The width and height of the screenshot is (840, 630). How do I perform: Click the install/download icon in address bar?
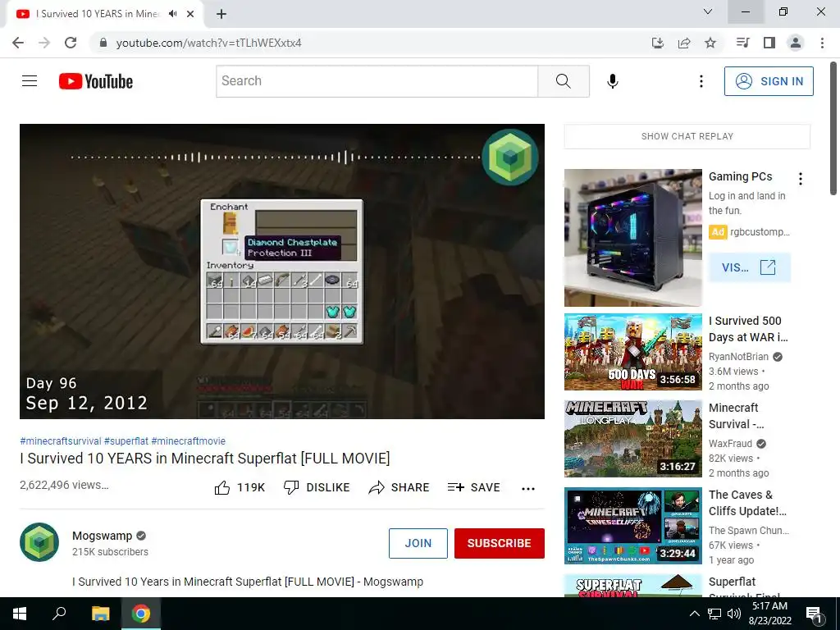(x=658, y=43)
